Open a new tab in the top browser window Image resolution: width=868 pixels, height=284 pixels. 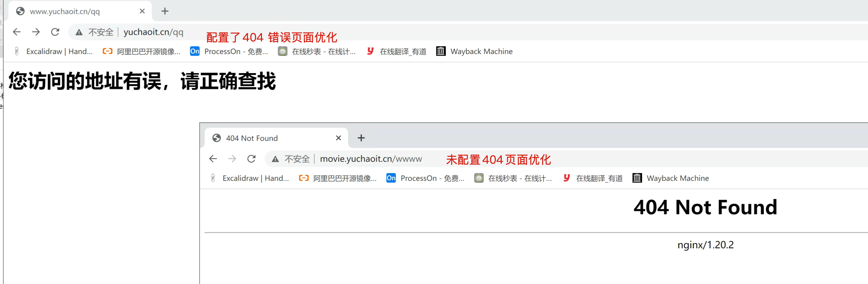coord(165,11)
